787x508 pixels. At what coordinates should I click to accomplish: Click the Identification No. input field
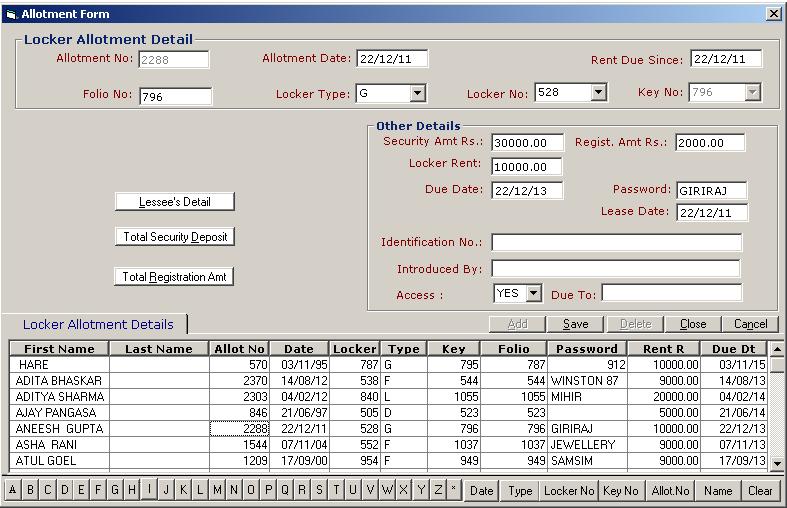point(616,242)
